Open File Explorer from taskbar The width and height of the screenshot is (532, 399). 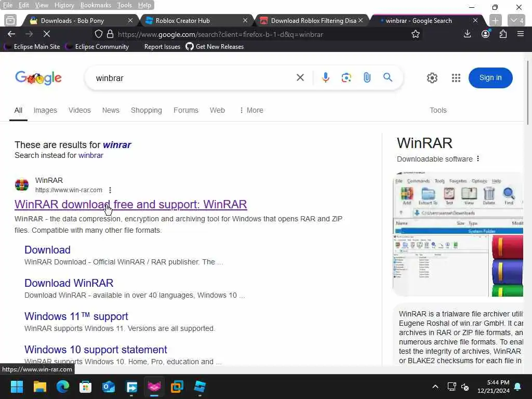39,387
